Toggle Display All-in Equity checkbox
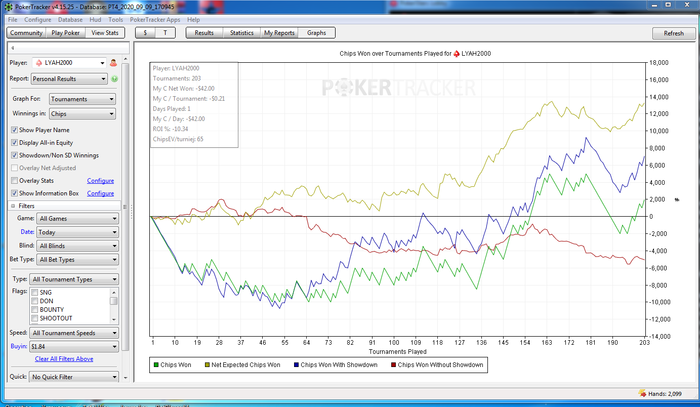 [x=14, y=143]
